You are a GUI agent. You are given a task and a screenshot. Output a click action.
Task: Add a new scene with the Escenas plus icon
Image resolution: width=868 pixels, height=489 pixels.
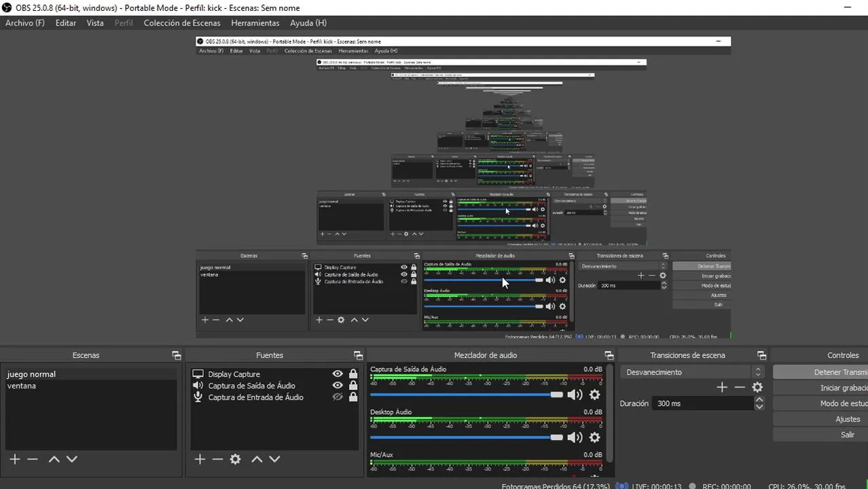pyautogui.click(x=15, y=459)
